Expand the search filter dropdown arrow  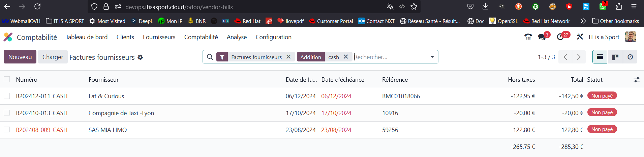[432, 57]
